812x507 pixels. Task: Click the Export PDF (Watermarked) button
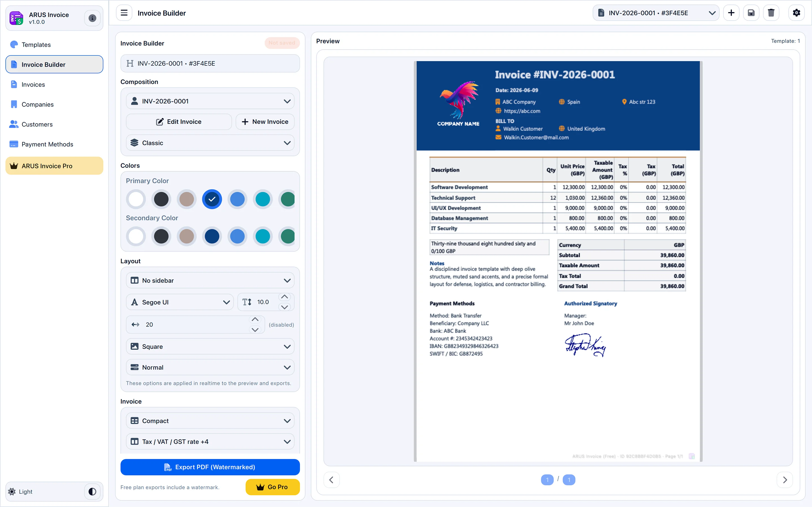210,467
